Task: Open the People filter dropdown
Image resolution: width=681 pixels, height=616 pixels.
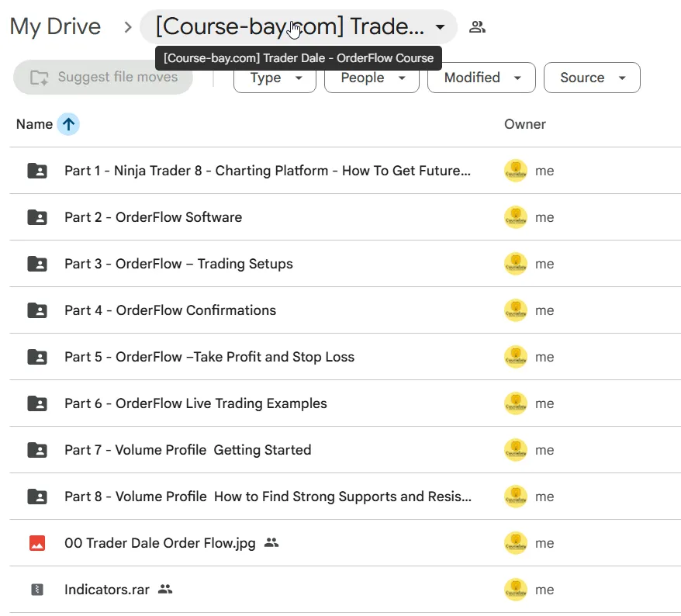Action: tap(372, 78)
